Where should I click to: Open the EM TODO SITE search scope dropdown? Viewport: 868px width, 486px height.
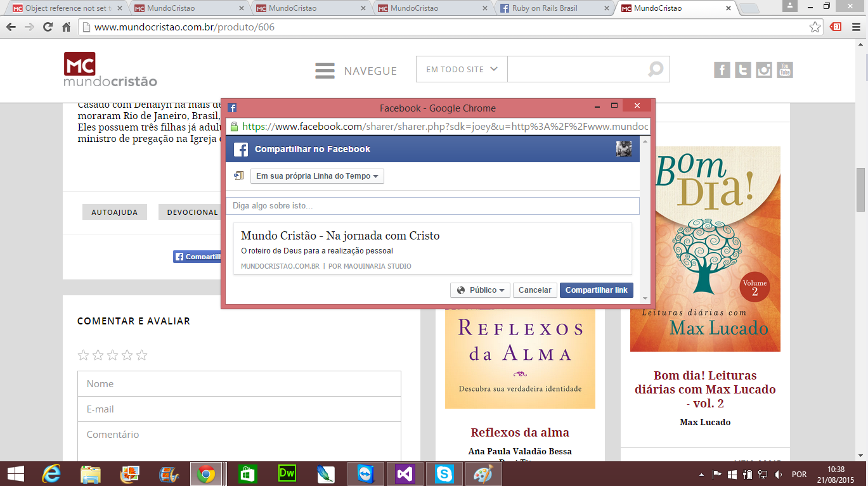(x=462, y=69)
